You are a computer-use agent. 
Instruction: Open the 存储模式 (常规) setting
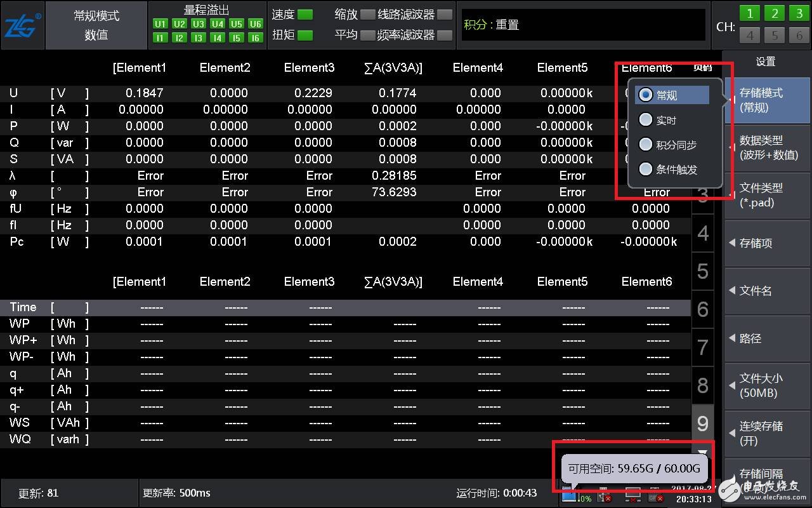(767, 100)
